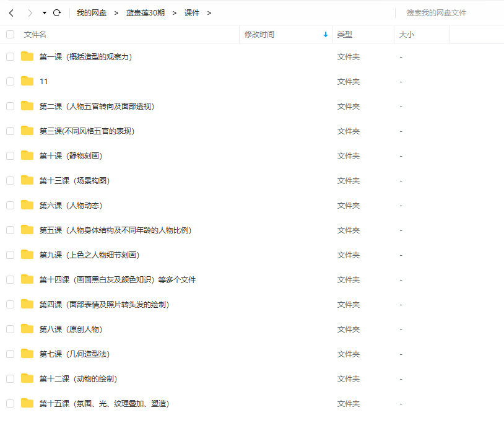The image size is (504, 423).
Task: Toggle sort arrow on 修改时间 column
Action: coord(326,35)
